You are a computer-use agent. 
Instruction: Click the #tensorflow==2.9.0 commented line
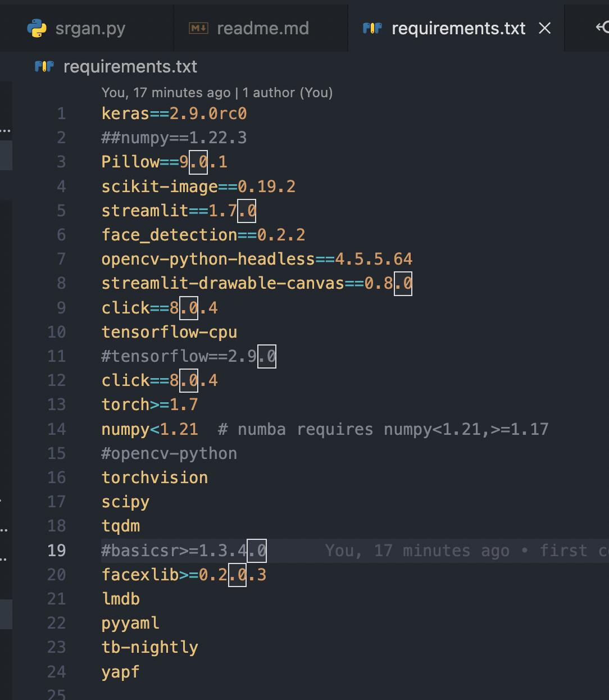pos(189,356)
